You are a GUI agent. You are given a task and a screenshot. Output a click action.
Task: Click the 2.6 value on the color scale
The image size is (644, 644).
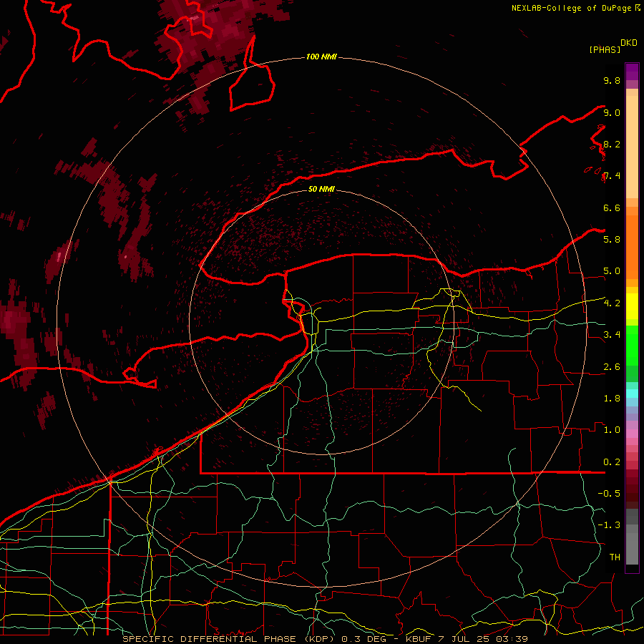(612, 367)
